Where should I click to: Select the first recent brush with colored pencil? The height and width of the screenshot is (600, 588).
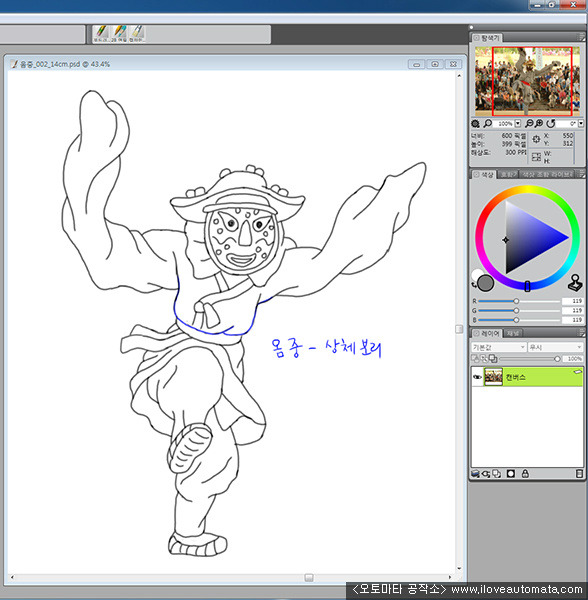tap(101, 34)
